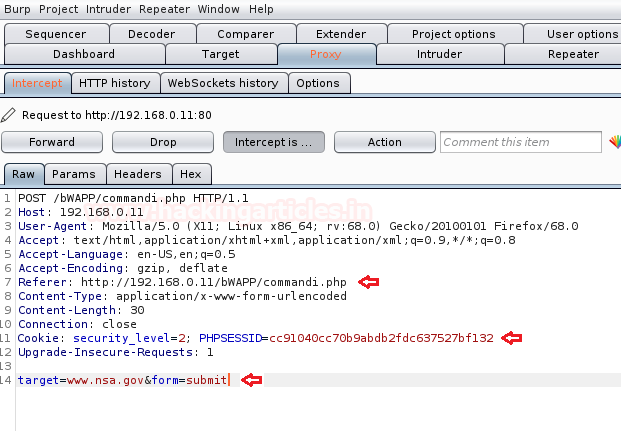Click the Connection: close line
Viewport: 621px width, 431px height.
tap(77, 324)
